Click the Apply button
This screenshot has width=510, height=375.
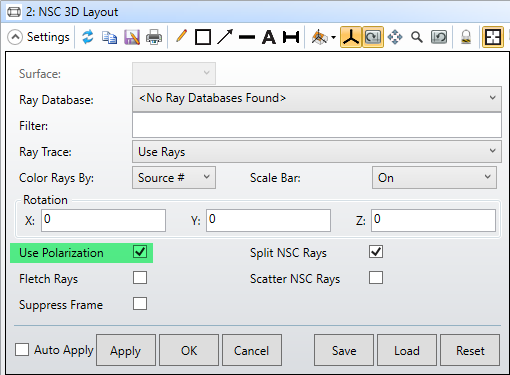tap(126, 350)
